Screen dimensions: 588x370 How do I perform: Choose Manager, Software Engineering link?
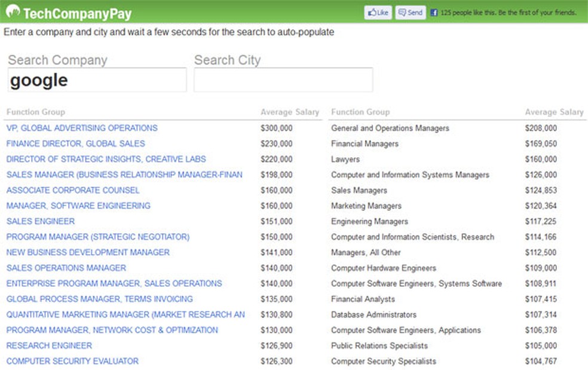[x=78, y=206]
